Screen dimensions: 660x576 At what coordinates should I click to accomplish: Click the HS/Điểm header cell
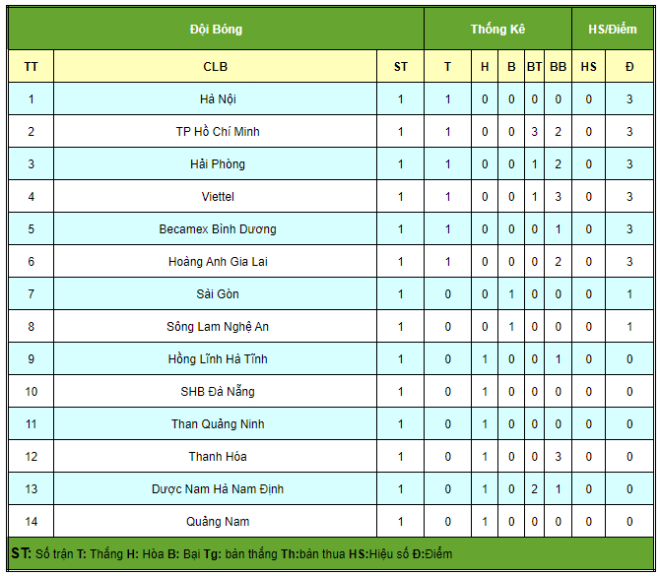(611, 29)
